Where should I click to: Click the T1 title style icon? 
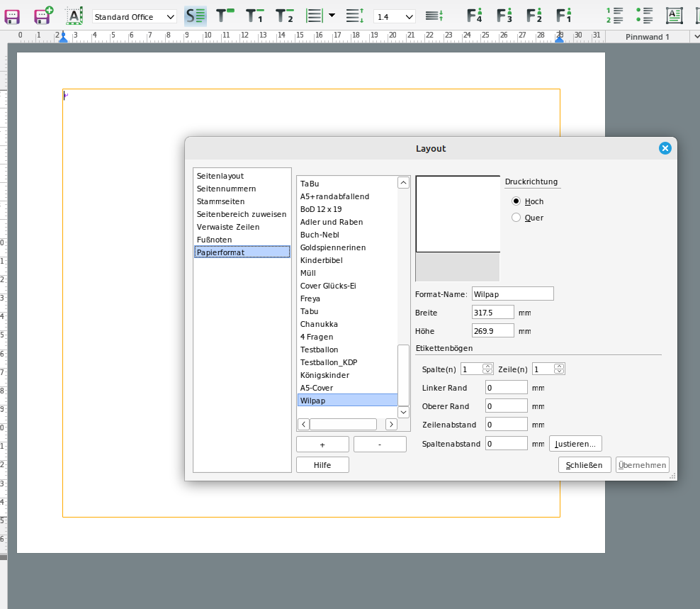coord(254,16)
